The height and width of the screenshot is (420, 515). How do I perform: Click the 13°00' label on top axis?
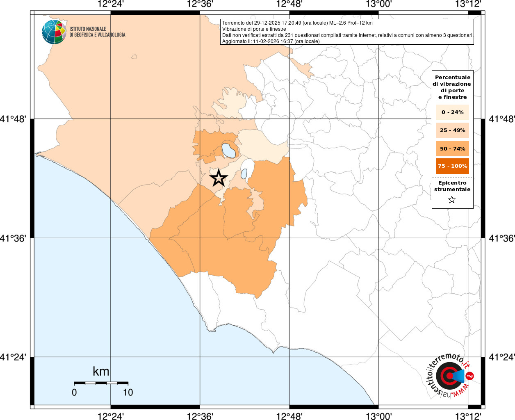379,4
